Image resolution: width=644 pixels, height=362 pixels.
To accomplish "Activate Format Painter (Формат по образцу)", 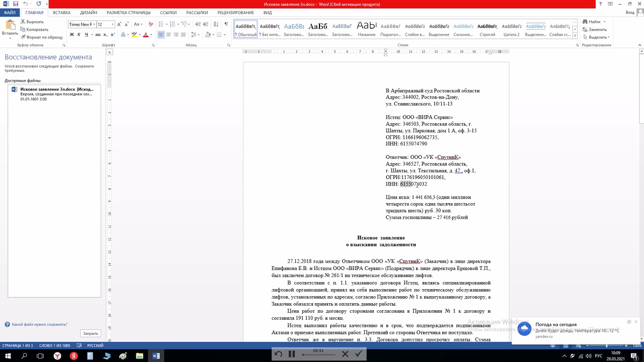I will (x=42, y=37).
